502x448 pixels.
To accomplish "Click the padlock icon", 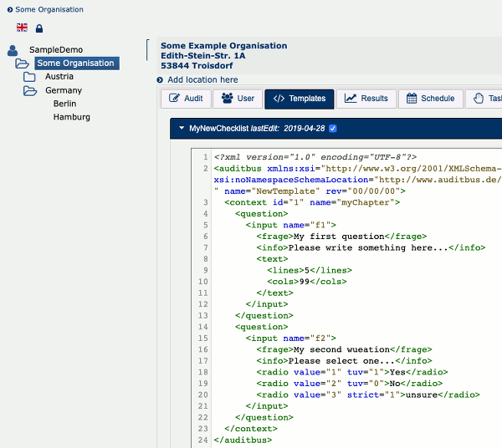I will click(x=39, y=28).
